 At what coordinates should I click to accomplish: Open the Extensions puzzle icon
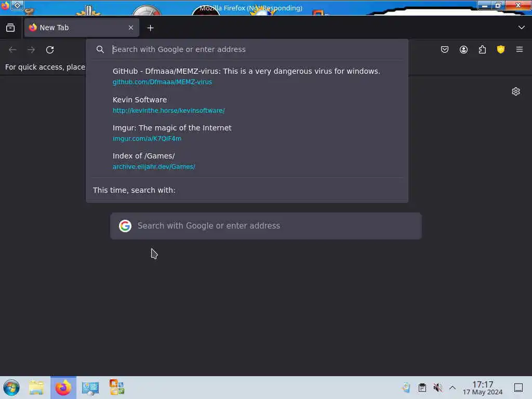click(482, 49)
